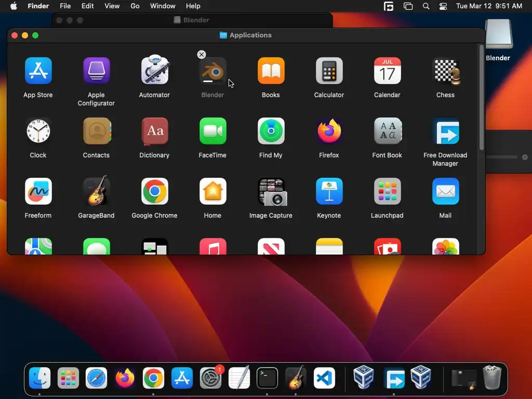
Task: Select the Calculator app
Action: [x=329, y=71]
